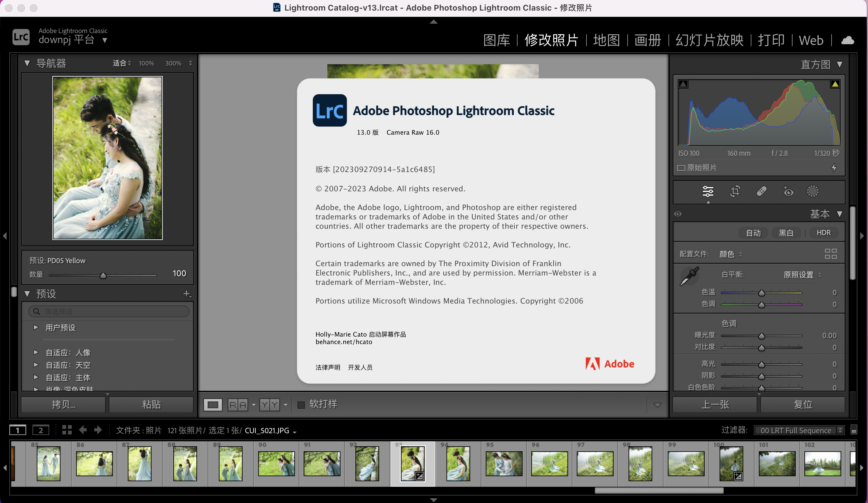Click the add preset plus icon
Viewport: 868px width, 503px height.
tap(187, 294)
